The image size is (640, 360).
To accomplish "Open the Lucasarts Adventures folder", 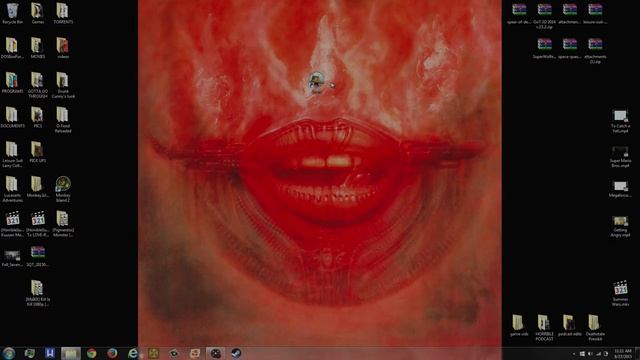I will 12,189.
